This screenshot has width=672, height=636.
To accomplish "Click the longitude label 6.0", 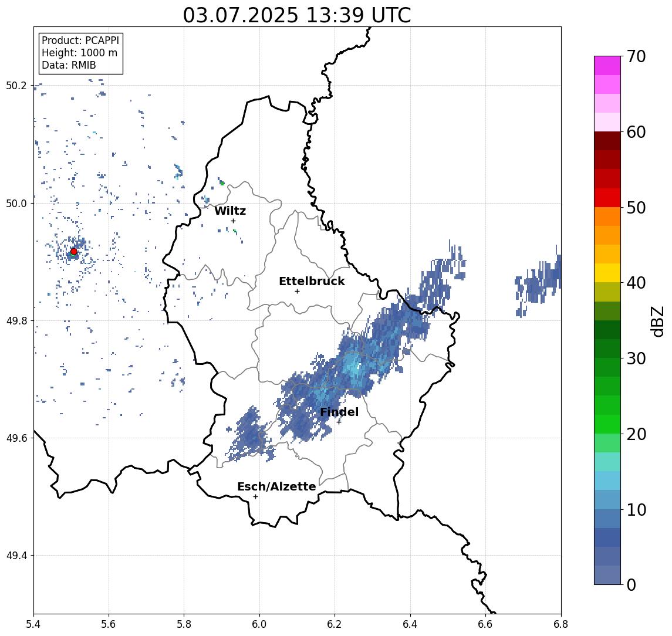I will tap(259, 624).
